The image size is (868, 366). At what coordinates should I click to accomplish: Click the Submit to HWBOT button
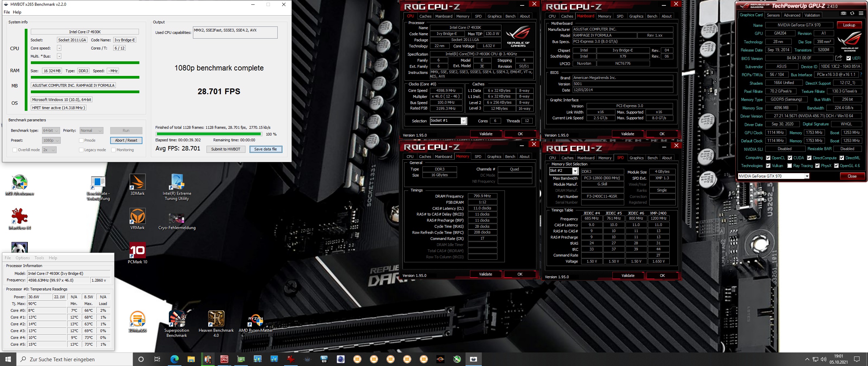pos(226,149)
